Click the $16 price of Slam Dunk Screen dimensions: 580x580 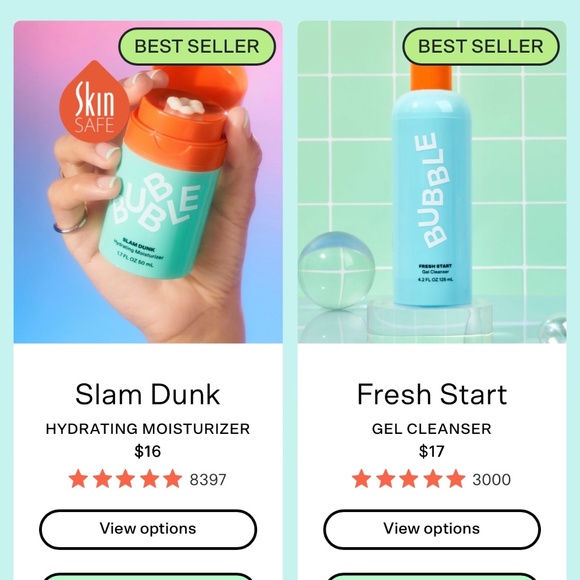148,452
